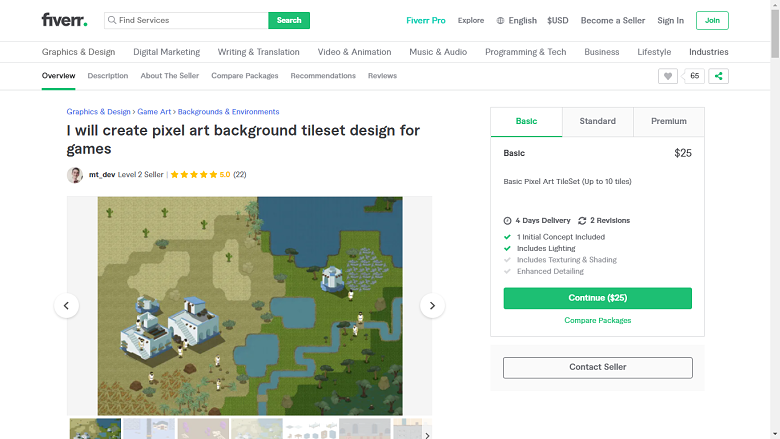The image size is (780, 439).
Task: Click the $25 Basic price
Action: (x=682, y=153)
